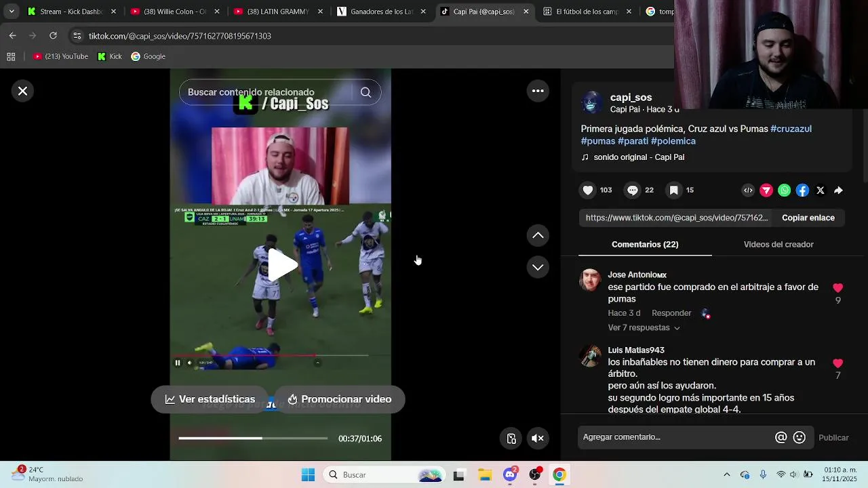Click Ver estadísticas button
Screen dimensions: 868x488
pyautogui.click(x=210, y=399)
